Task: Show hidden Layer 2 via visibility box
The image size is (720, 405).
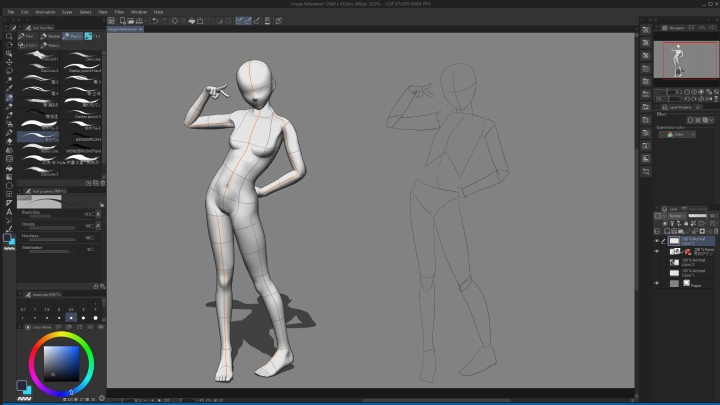Action: (x=657, y=262)
